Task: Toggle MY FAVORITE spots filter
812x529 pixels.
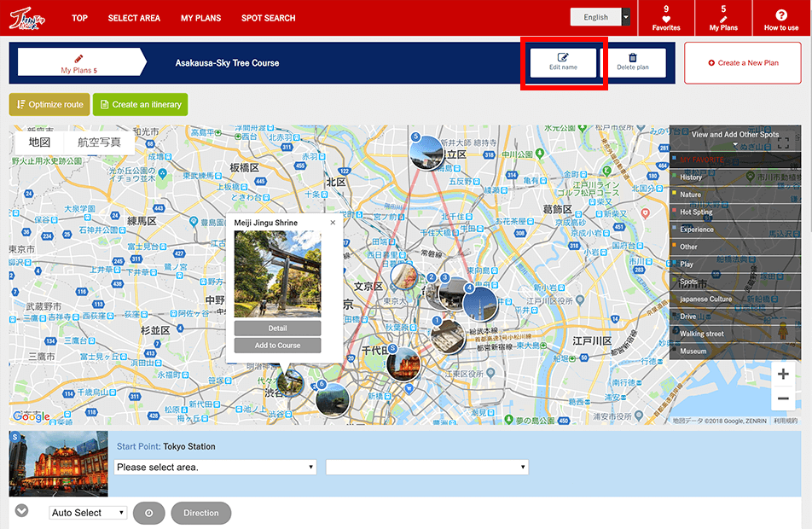Action: coord(735,160)
